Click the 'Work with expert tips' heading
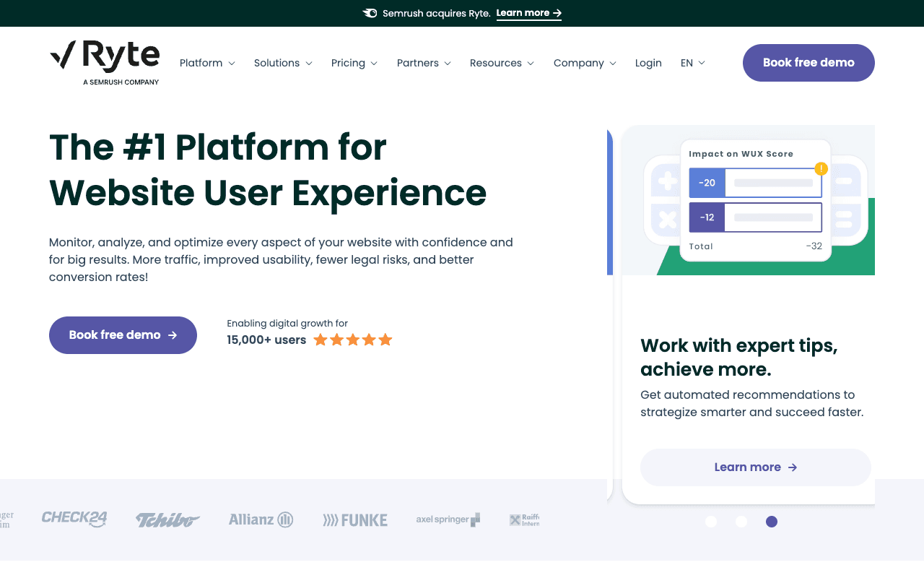 point(739,357)
